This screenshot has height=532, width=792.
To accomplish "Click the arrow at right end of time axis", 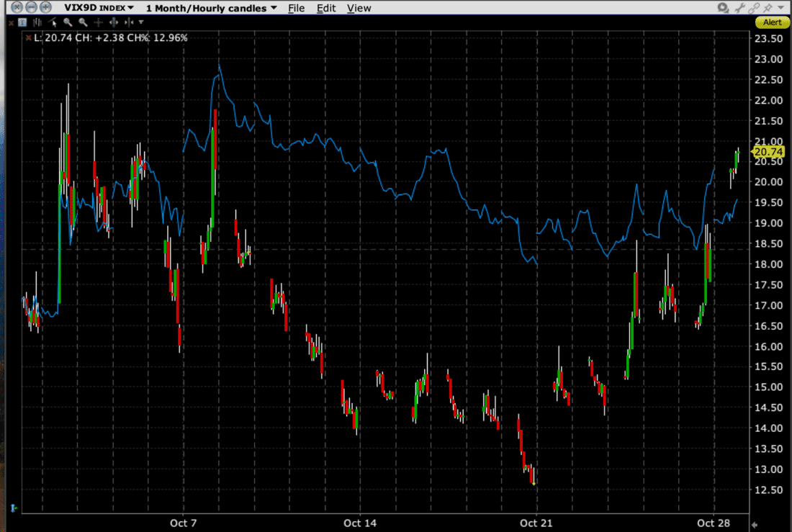I will (x=755, y=525).
